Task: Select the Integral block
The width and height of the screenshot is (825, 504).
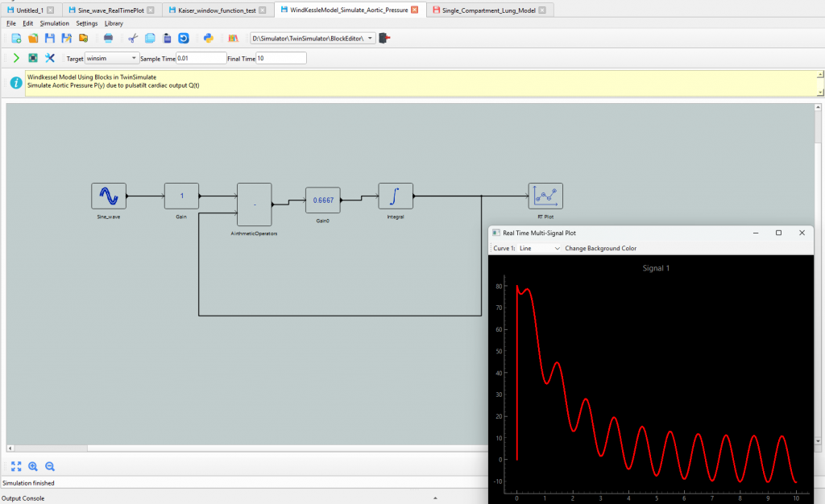Action: (395, 196)
